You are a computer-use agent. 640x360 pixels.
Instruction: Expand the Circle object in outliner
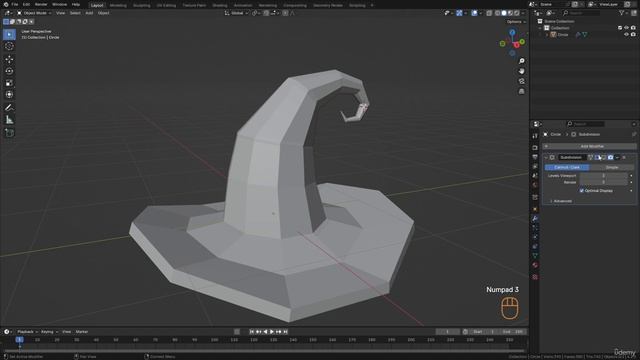(x=547, y=35)
